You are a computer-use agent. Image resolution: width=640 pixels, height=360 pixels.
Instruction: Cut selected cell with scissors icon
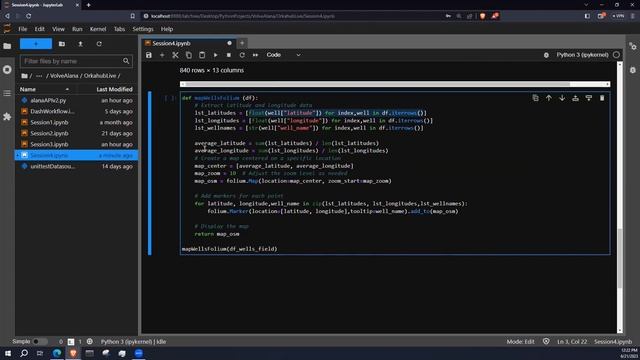point(175,55)
